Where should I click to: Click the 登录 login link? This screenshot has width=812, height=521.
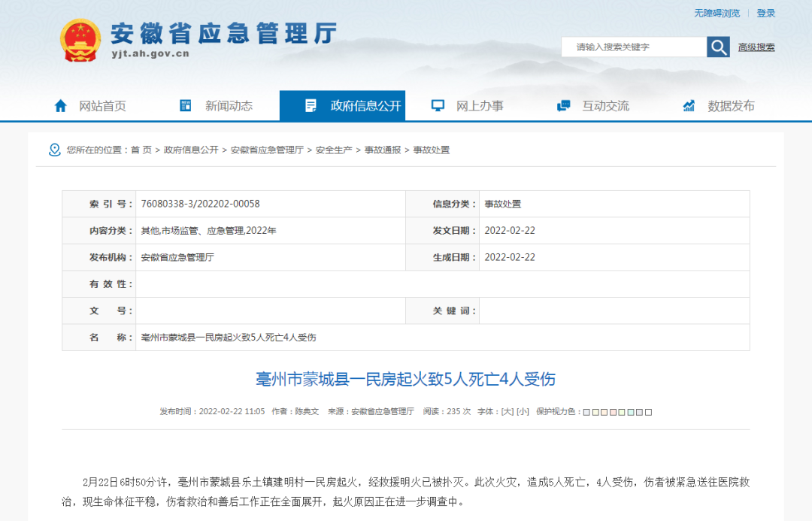pos(767,13)
